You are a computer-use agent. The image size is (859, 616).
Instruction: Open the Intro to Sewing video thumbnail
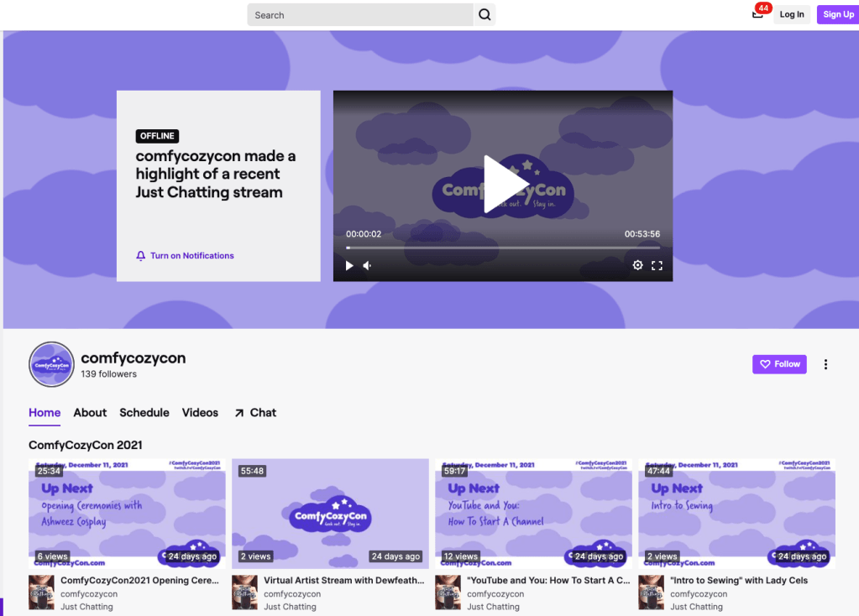click(736, 514)
